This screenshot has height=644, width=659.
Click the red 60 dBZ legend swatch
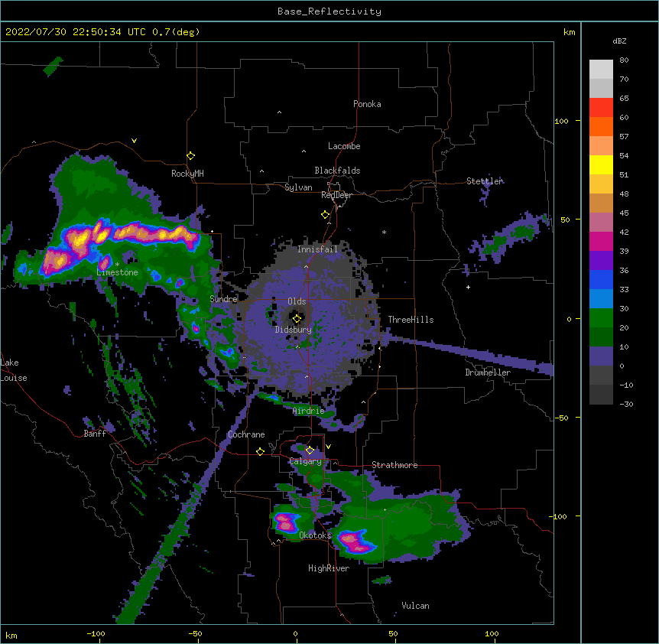click(601, 108)
